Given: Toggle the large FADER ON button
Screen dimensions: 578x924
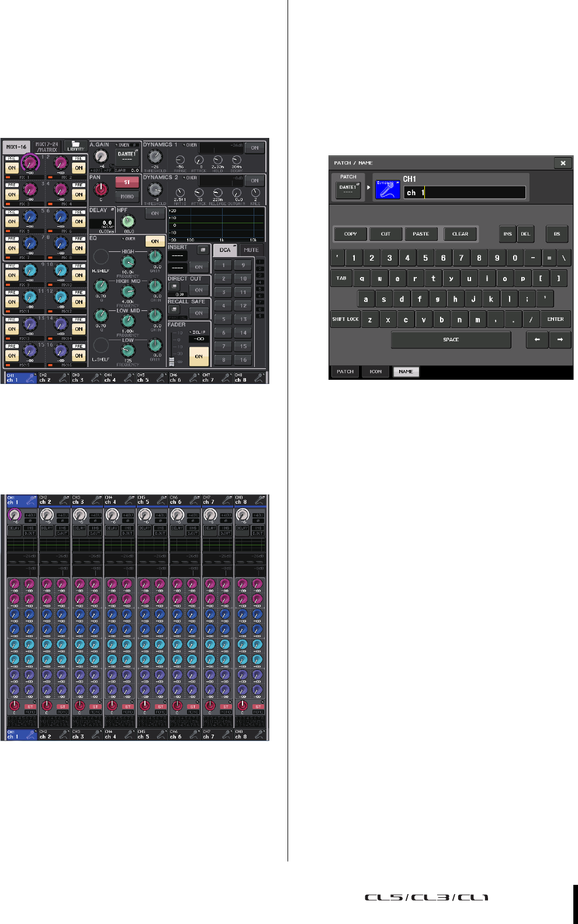Looking at the screenshot, I should click(199, 356).
